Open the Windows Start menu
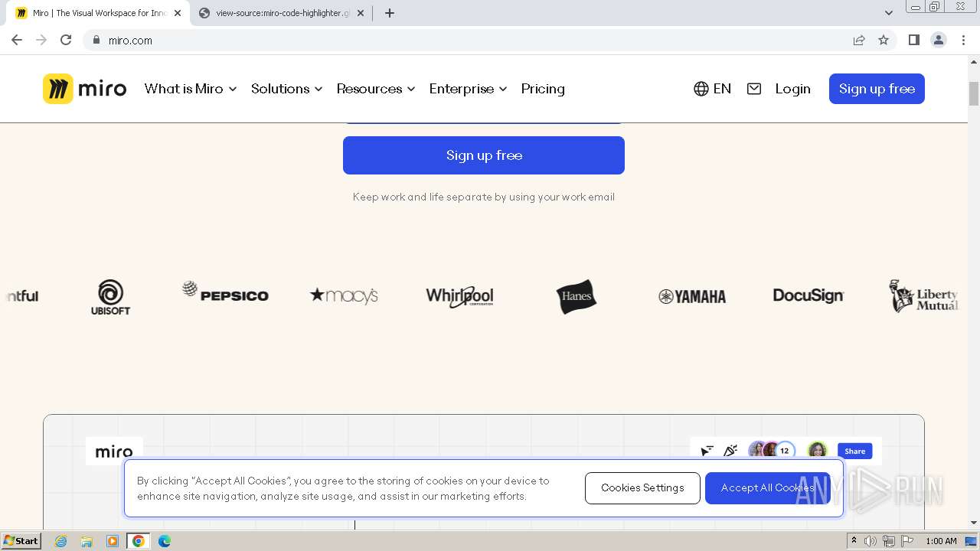 click(21, 541)
